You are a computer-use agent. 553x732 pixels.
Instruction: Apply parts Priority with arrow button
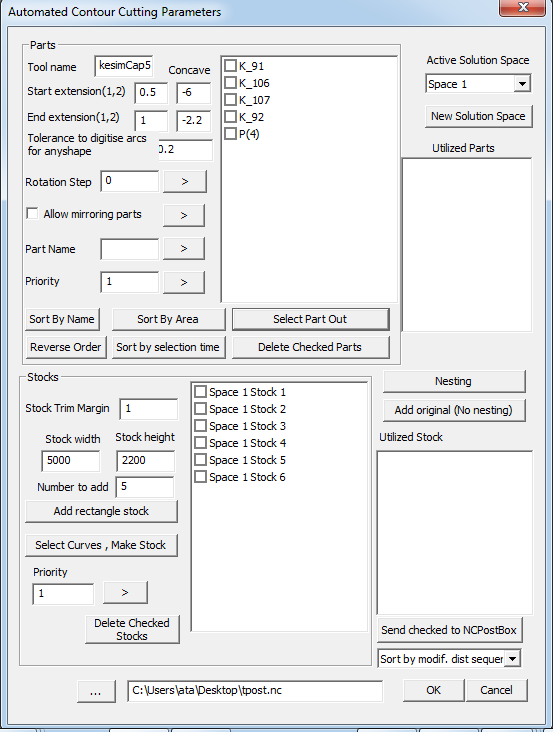click(184, 282)
